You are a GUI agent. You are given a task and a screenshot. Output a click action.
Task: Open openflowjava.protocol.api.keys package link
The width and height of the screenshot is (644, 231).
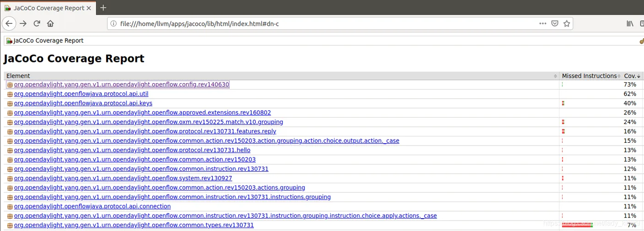pyautogui.click(x=83, y=103)
